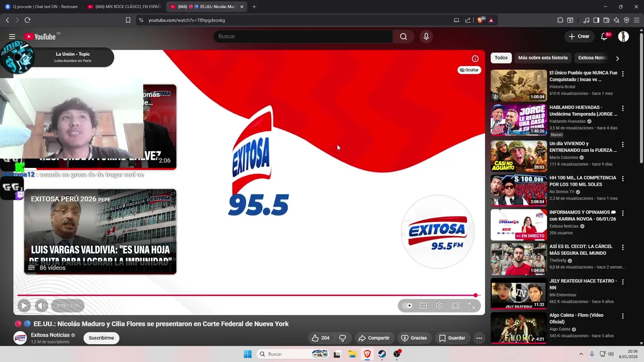Click the YouTube search magnifier button
This screenshot has width=644, height=362.
point(404,36)
